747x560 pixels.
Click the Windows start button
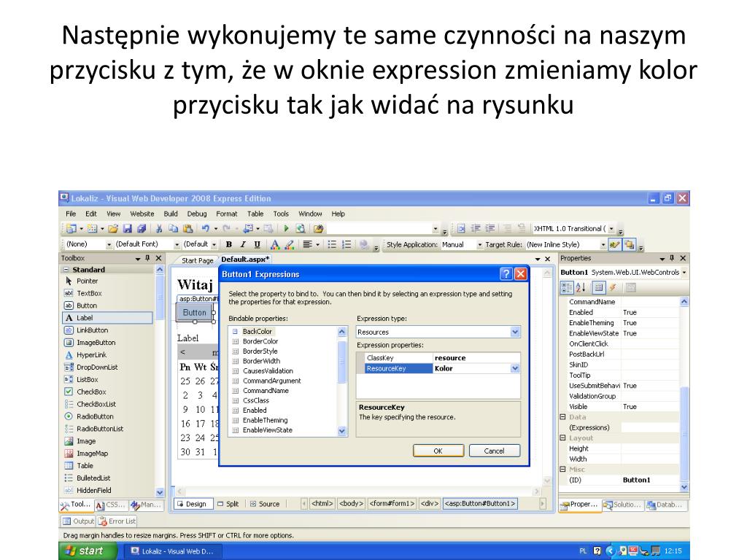click(x=88, y=551)
